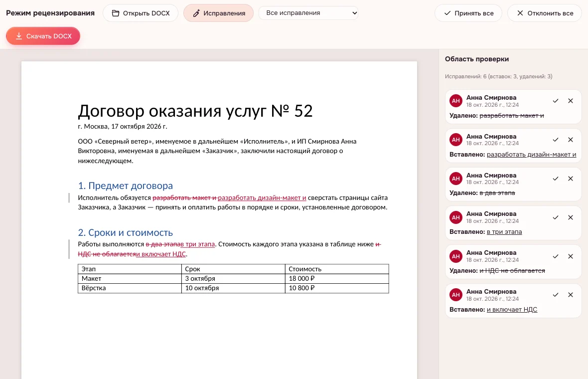Reject the insertion "и включает НДС"
This screenshot has height=379, width=588.
(x=571, y=295)
